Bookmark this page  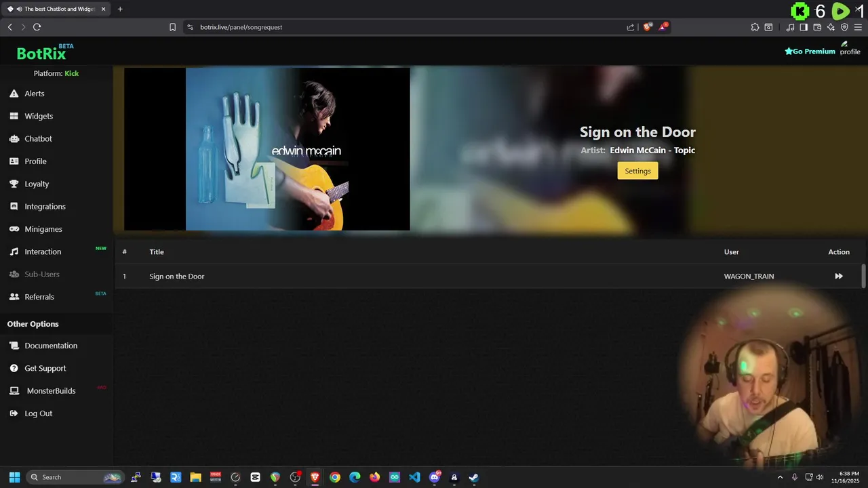click(172, 27)
